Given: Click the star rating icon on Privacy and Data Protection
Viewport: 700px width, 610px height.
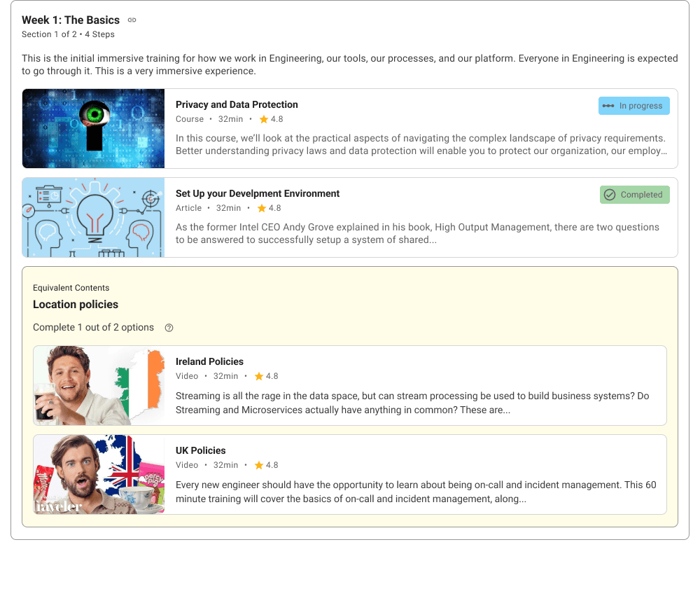Looking at the screenshot, I should (x=264, y=119).
